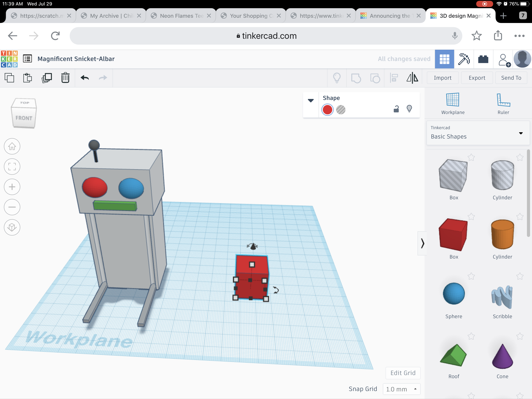Favorite the Cone shape
This screenshot has height=399, width=532.
[520, 336]
